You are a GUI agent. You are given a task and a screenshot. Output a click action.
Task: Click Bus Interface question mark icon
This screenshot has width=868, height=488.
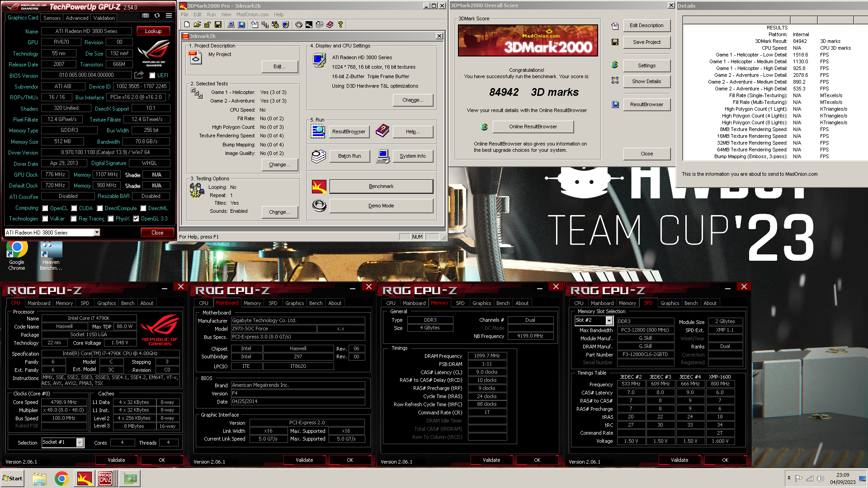click(x=169, y=97)
